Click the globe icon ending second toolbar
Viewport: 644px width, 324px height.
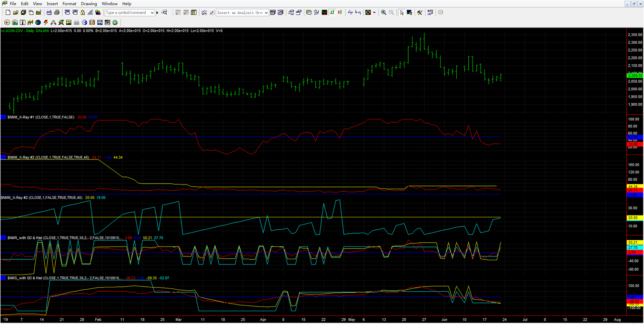(115, 22)
